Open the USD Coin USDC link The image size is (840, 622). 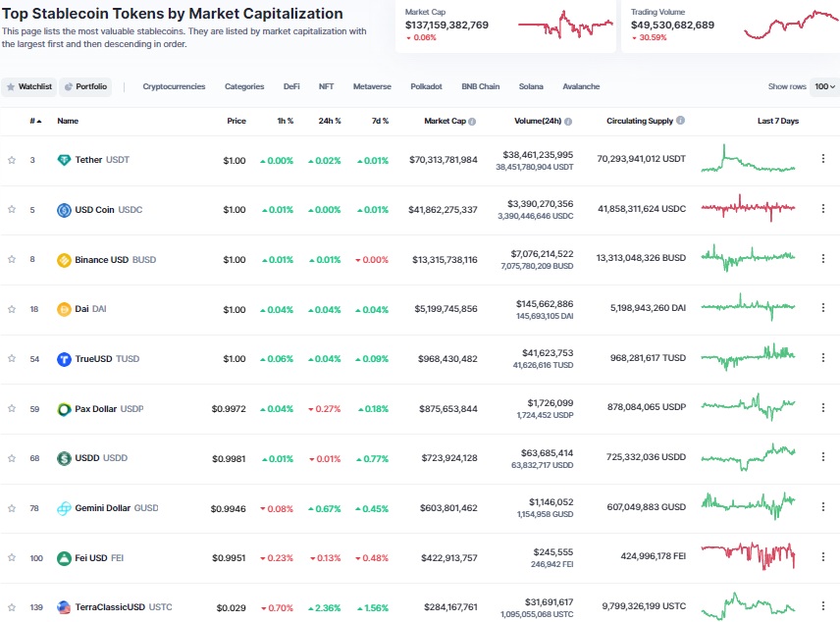109,210
